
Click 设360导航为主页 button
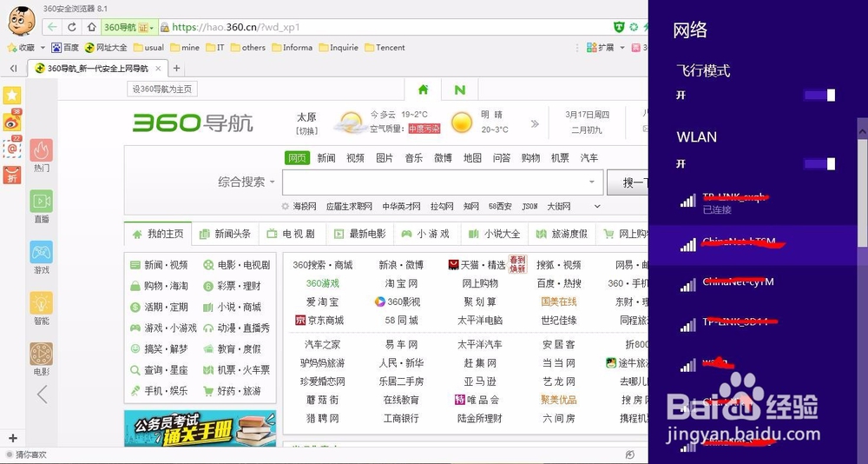(162, 89)
